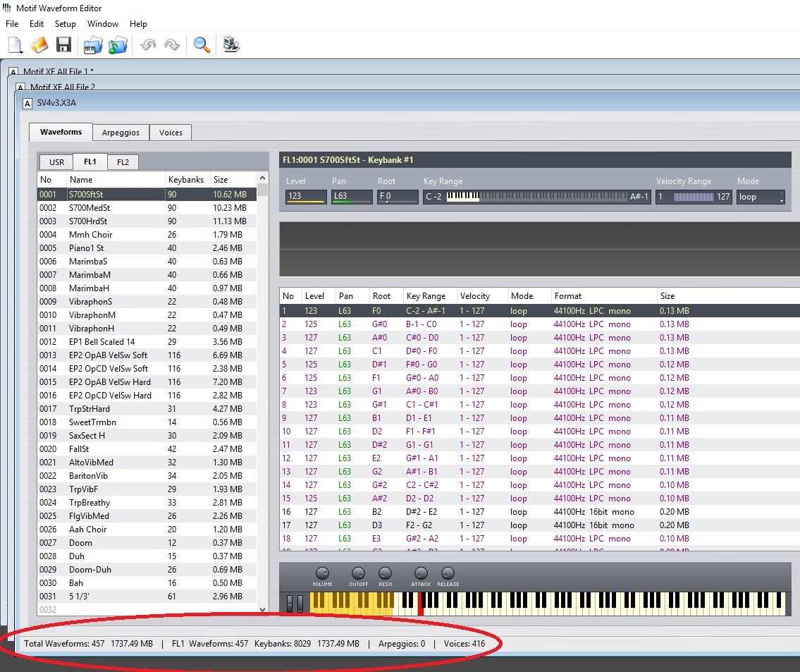The image size is (800, 672).
Task: Select the USR waveform bank tab
Action: click(56, 162)
